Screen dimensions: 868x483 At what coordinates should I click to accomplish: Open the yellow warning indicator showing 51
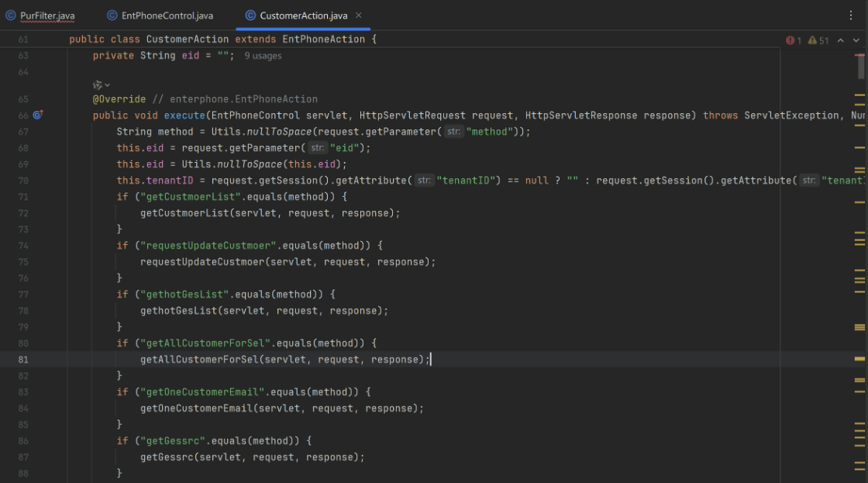coord(818,40)
